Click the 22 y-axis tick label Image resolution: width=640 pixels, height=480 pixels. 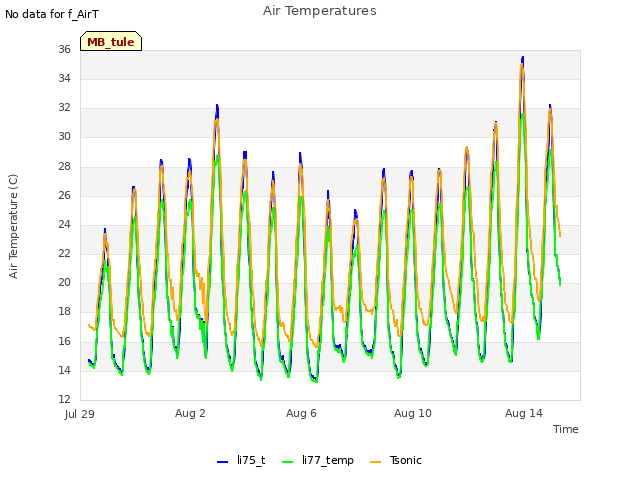(x=64, y=253)
